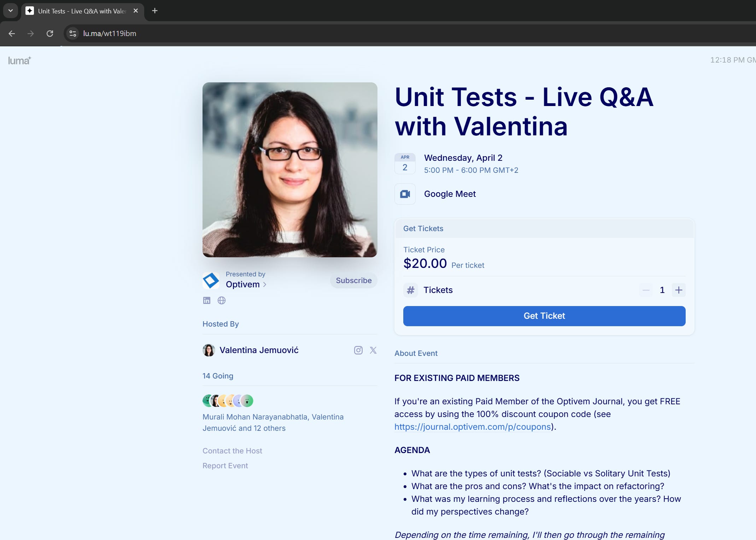The height and width of the screenshot is (540, 756).
Task: Open a new browser tab
Action: point(154,11)
